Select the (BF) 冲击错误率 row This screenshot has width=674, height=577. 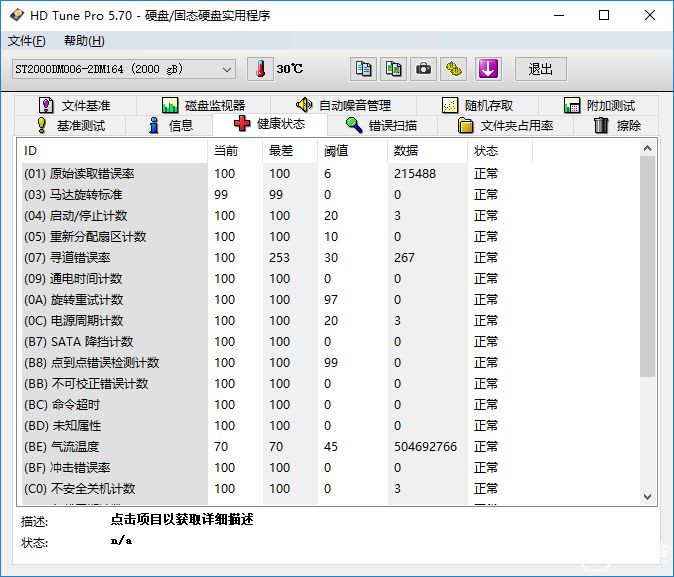pyautogui.click(x=277, y=467)
